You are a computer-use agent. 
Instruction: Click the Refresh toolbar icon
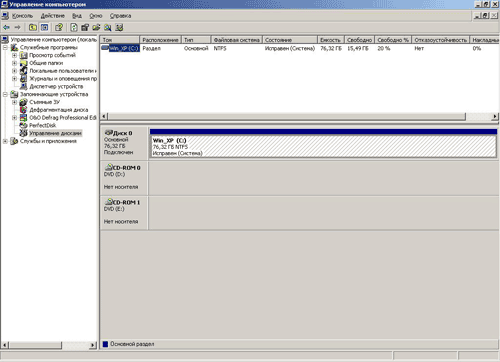point(74,27)
